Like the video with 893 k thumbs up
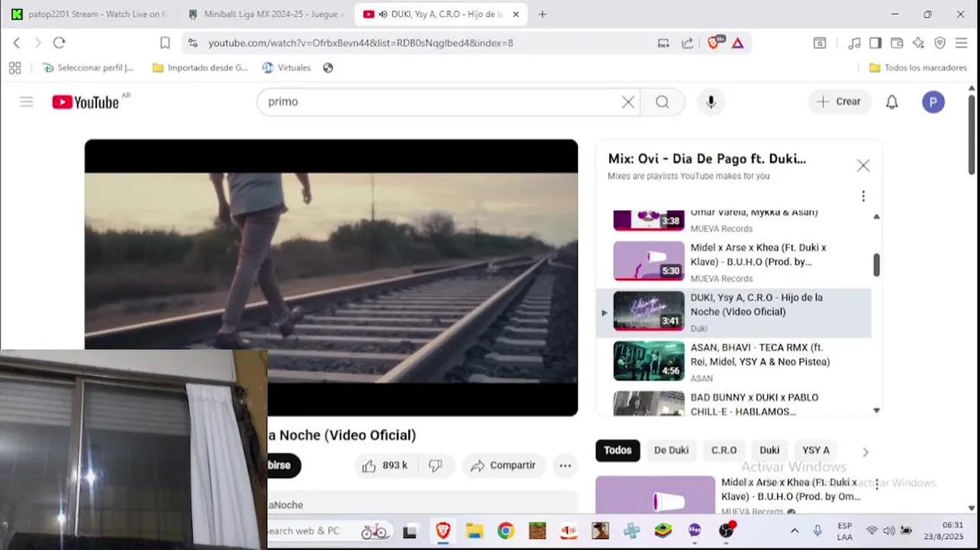 387,465
